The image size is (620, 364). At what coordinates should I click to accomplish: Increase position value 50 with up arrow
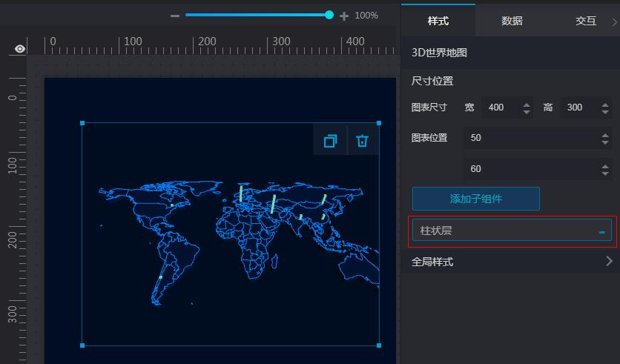[605, 135]
